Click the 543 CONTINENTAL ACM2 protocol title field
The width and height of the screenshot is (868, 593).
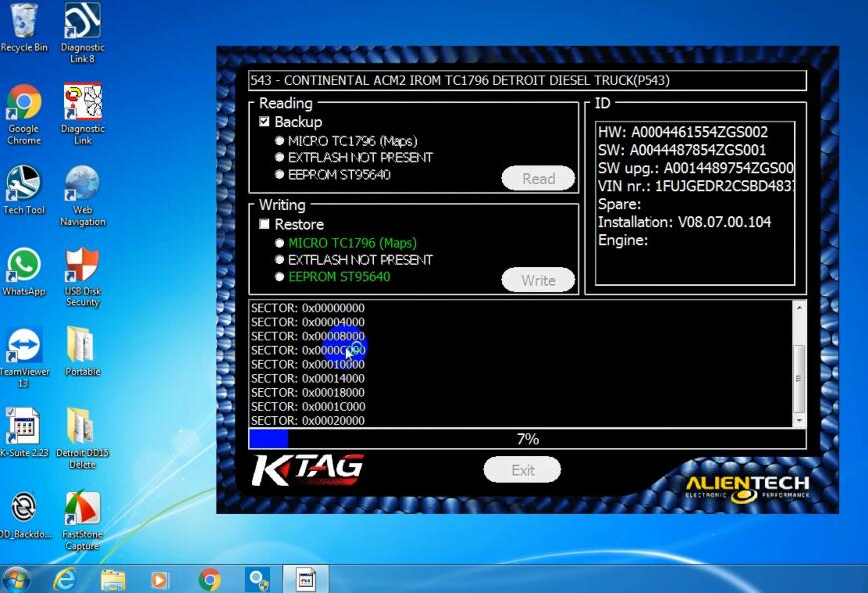click(528, 80)
